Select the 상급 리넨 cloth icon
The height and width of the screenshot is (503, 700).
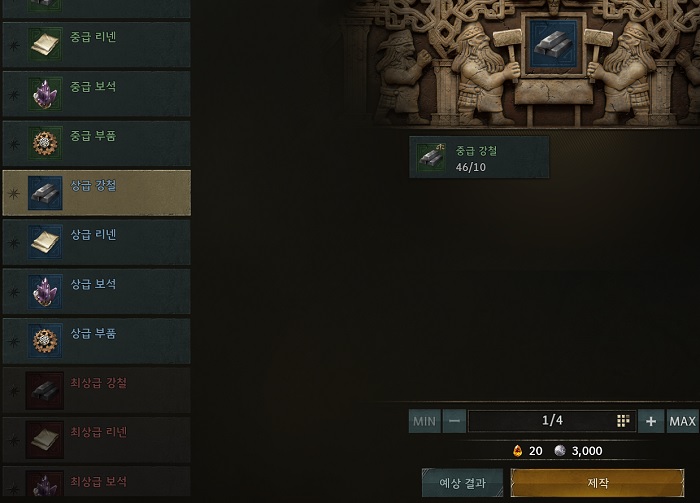45,242
